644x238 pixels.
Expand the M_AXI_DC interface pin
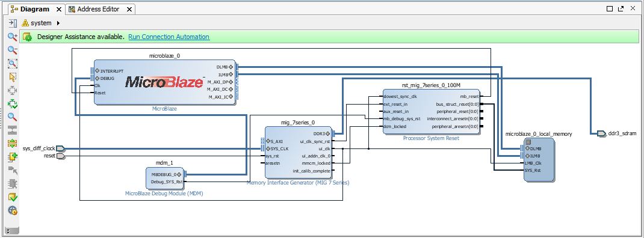click(x=231, y=89)
